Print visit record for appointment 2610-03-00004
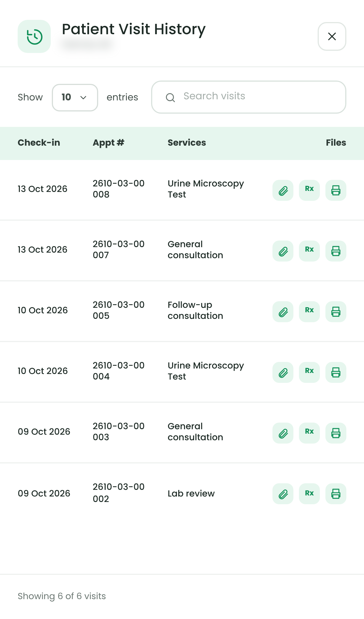The image size is (364, 619). click(336, 372)
